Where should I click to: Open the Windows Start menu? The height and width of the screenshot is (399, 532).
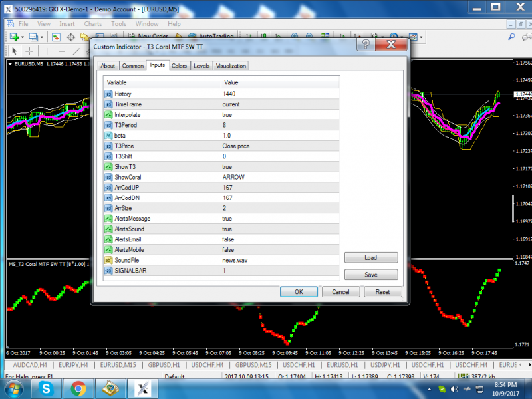click(x=13, y=389)
